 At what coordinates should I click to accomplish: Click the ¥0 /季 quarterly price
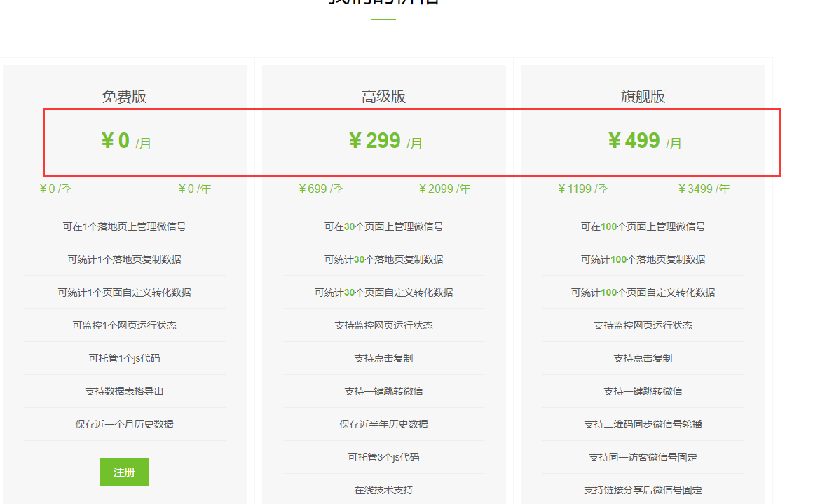56,189
